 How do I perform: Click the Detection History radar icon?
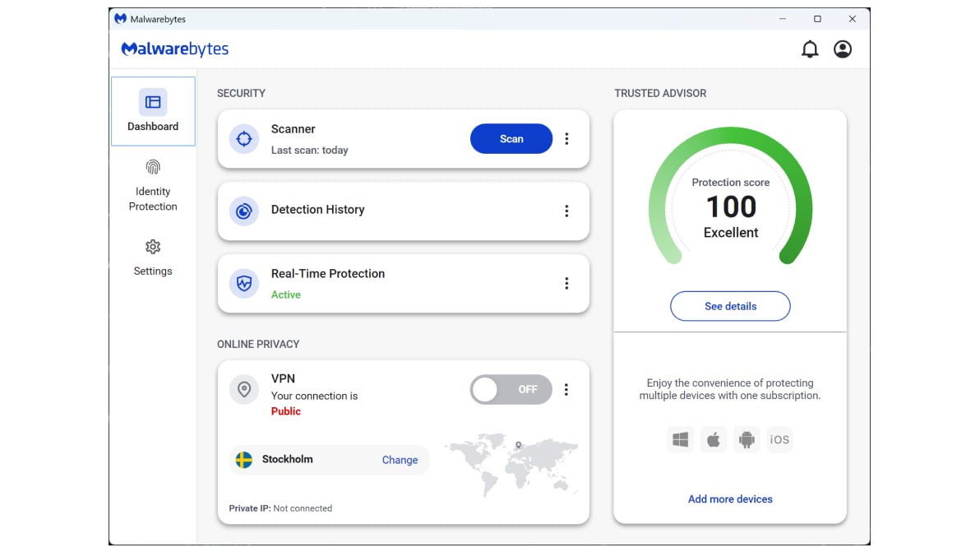pos(243,211)
